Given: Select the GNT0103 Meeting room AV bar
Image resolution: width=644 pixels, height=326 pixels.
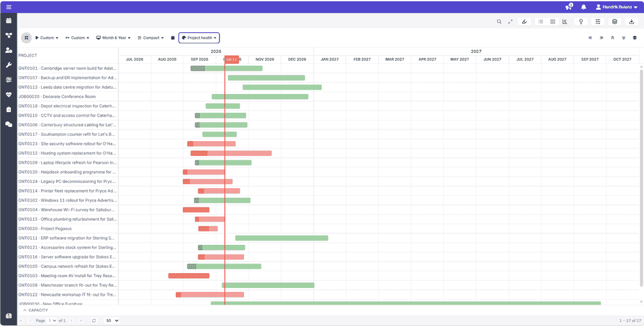Looking at the screenshot, I should click(189, 276).
